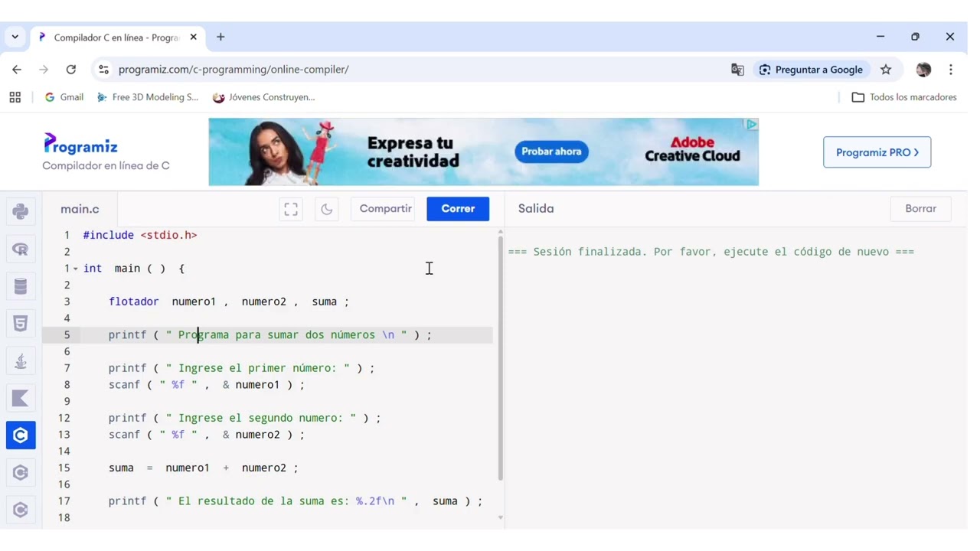Open the Kotlin compiler icon
Image resolution: width=980 pixels, height=551 pixels.
coord(21,398)
